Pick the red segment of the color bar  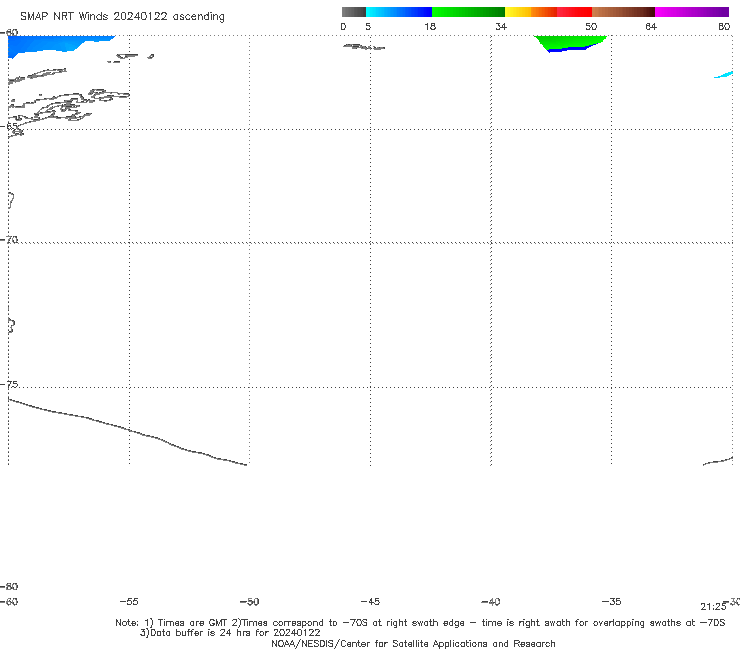(574, 12)
